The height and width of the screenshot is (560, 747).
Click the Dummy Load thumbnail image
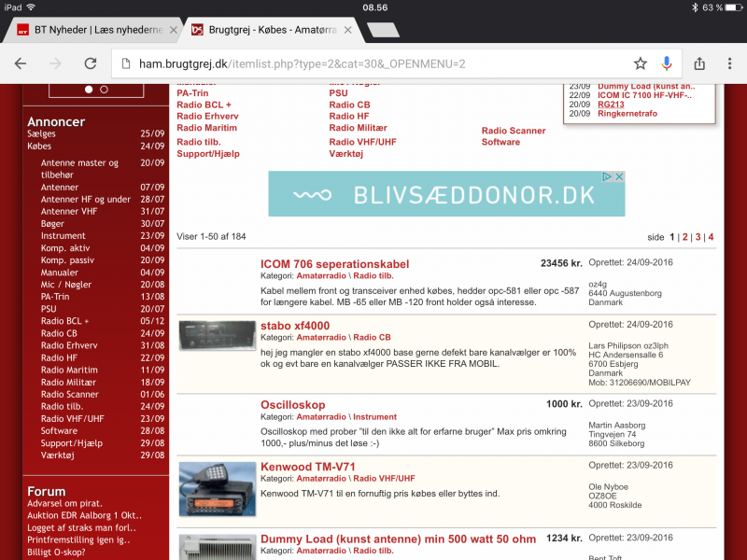218,547
